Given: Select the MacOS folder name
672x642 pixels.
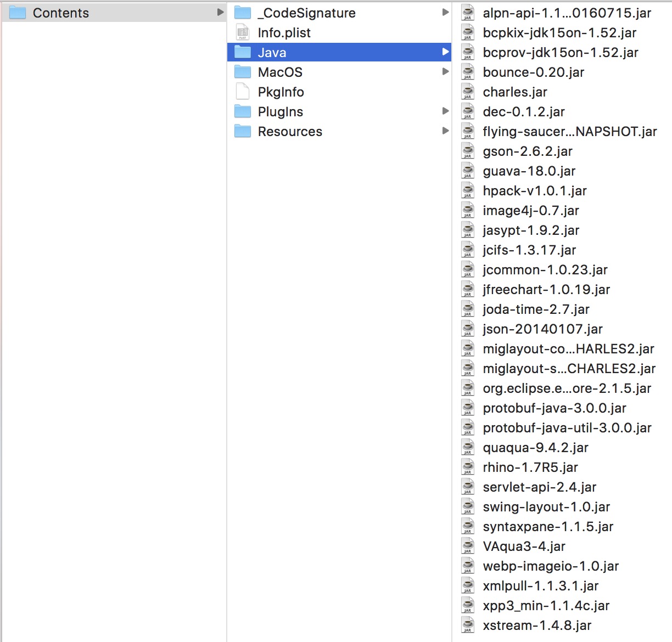Looking at the screenshot, I should (x=280, y=72).
